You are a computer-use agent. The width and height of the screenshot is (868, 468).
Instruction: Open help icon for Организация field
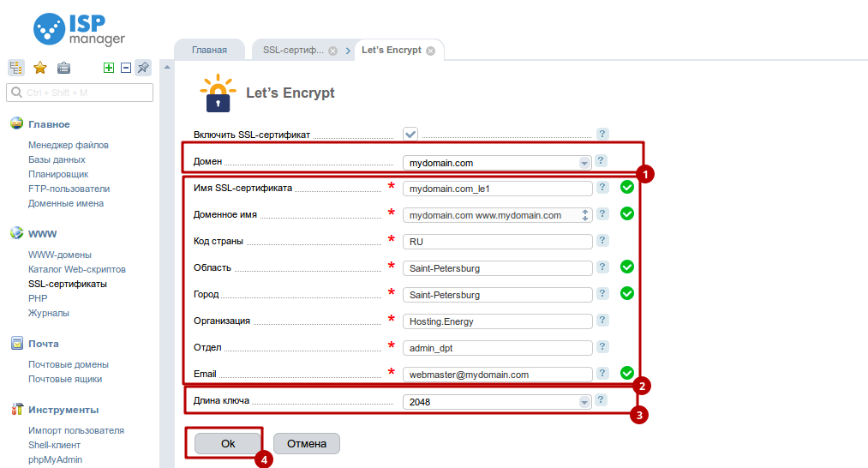[x=602, y=320]
